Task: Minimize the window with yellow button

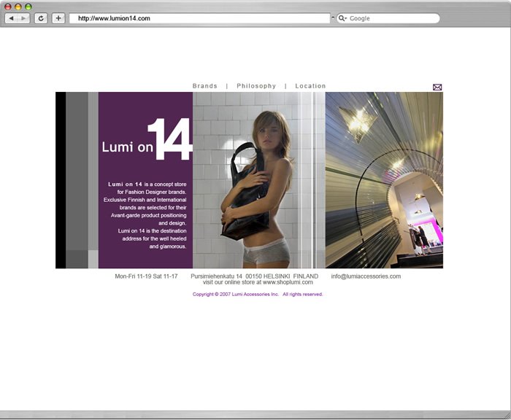Action: point(18,7)
